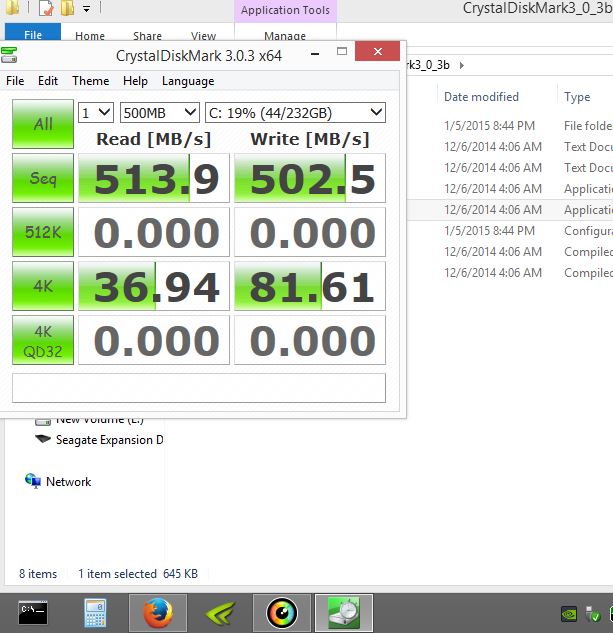Click the Seagate Expansion drive icon
This screenshot has width=613, height=633.
coord(43,439)
